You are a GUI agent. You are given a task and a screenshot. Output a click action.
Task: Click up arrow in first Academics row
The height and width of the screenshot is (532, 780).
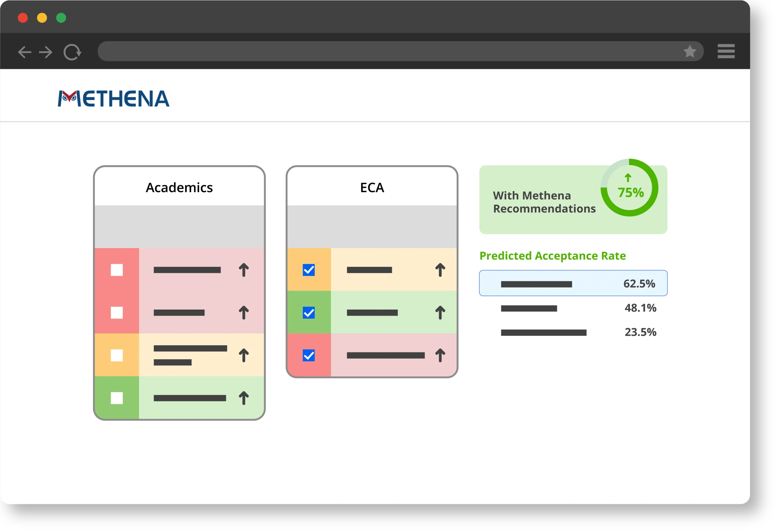244,270
